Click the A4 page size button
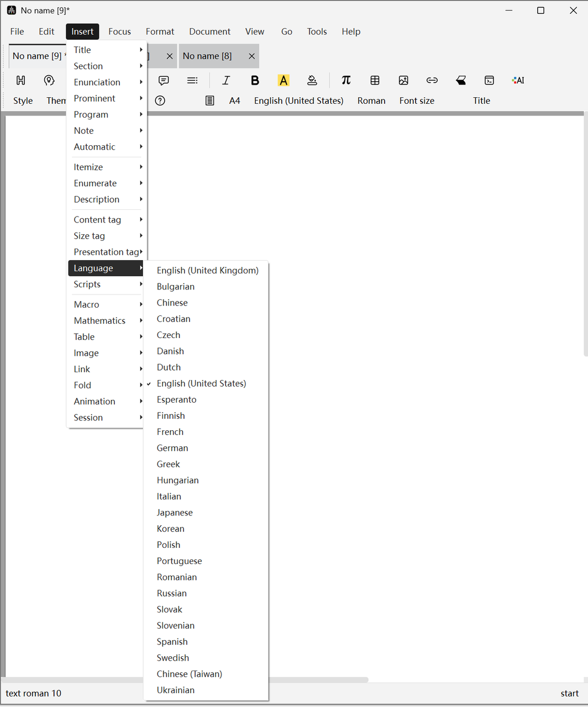588x707 pixels. 235,101
